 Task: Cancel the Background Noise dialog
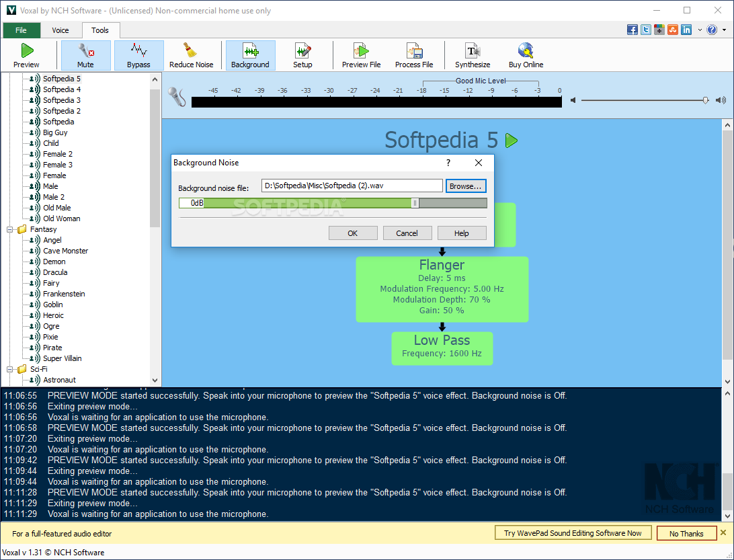(x=407, y=233)
